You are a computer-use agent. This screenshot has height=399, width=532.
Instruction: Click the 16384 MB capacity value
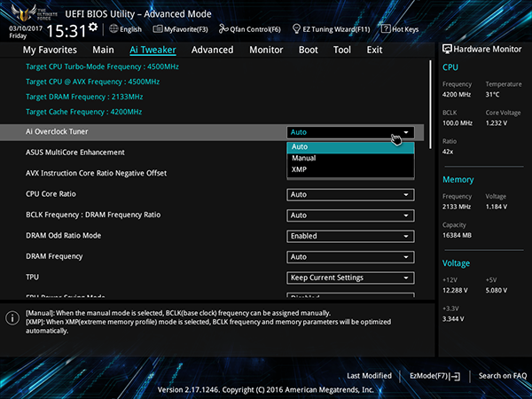(x=457, y=236)
